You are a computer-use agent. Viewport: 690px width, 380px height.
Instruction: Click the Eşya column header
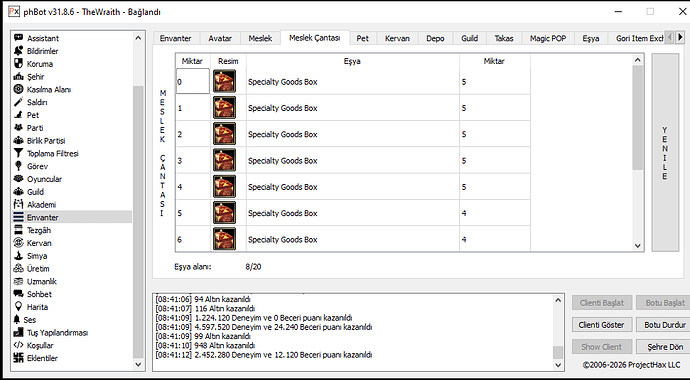coord(352,61)
